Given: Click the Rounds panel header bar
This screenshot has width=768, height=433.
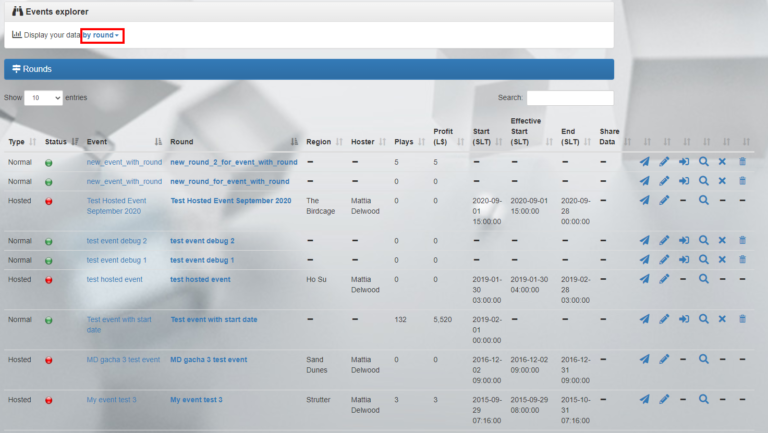Looking at the screenshot, I should click(308, 69).
